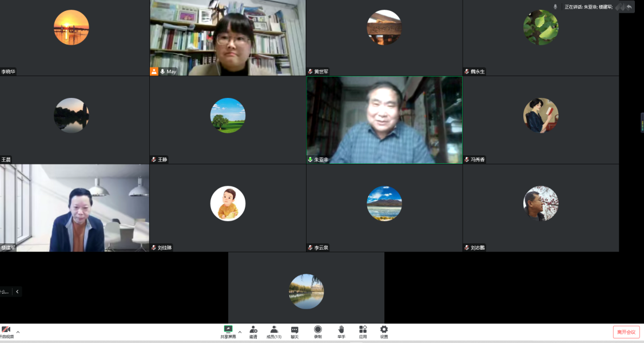
Task: Click the reply arrow icon at top right
Action: point(629,7)
